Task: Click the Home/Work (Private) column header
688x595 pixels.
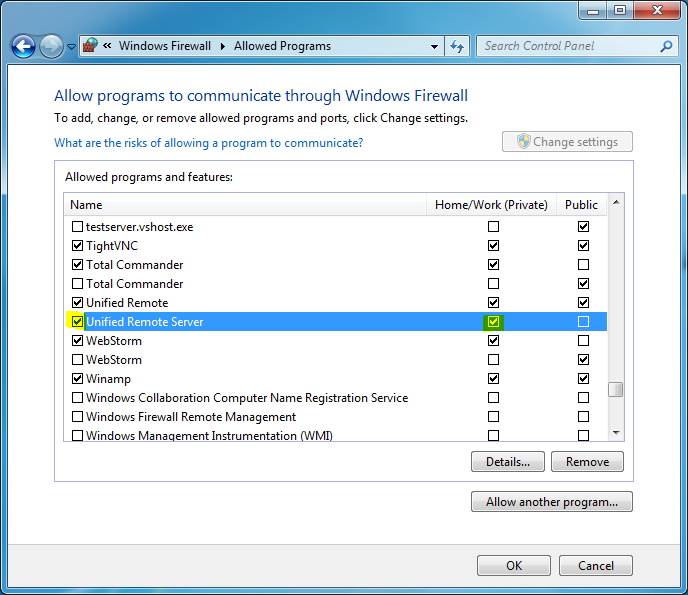Action: click(491, 205)
